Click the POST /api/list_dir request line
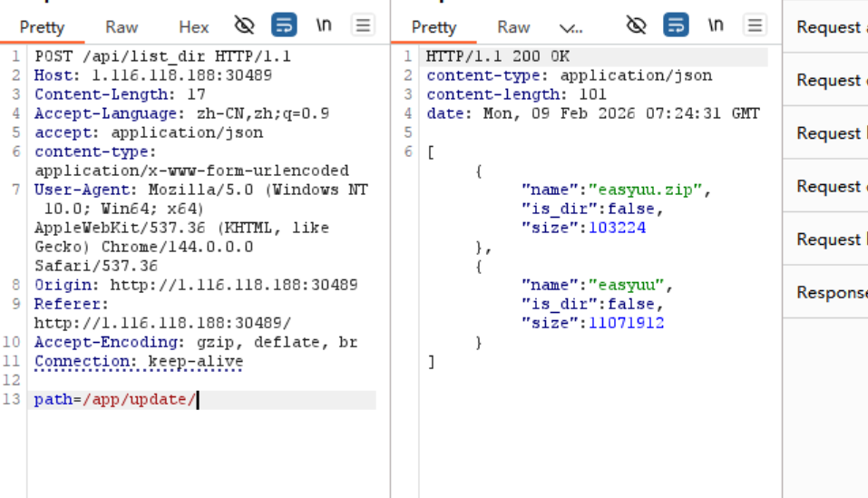868x498 pixels. click(x=162, y=56)
